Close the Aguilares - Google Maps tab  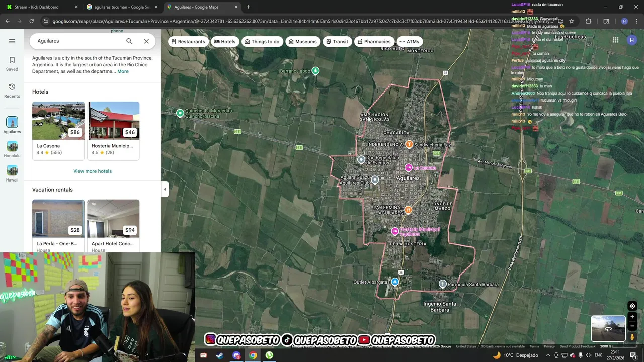click(x=236, y=7)
